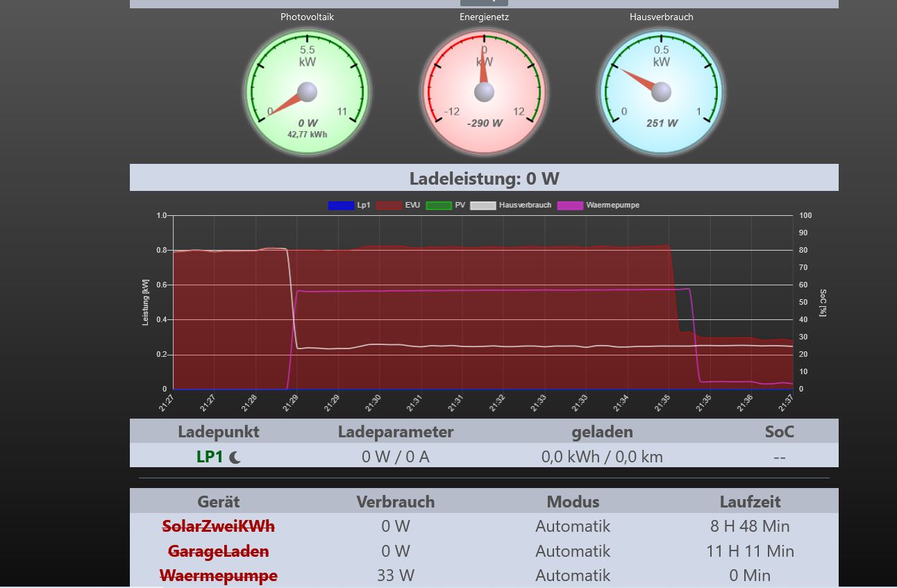Toggle the Waermepumpe device
The image size is (897, 588).
218,576
